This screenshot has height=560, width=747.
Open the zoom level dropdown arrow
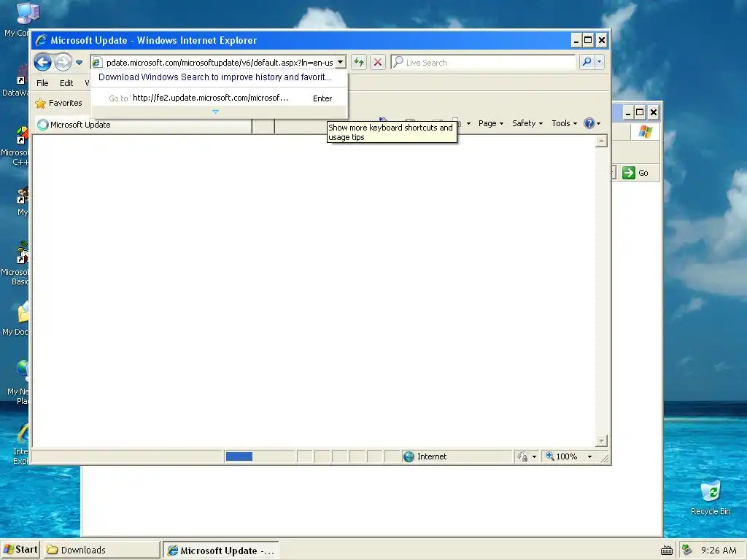pyautogui.click(x=589, y=457)
